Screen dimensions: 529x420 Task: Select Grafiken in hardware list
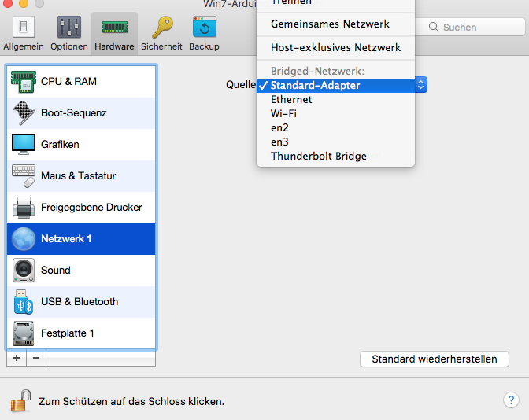pyautogui.click(x=81, y=144)
